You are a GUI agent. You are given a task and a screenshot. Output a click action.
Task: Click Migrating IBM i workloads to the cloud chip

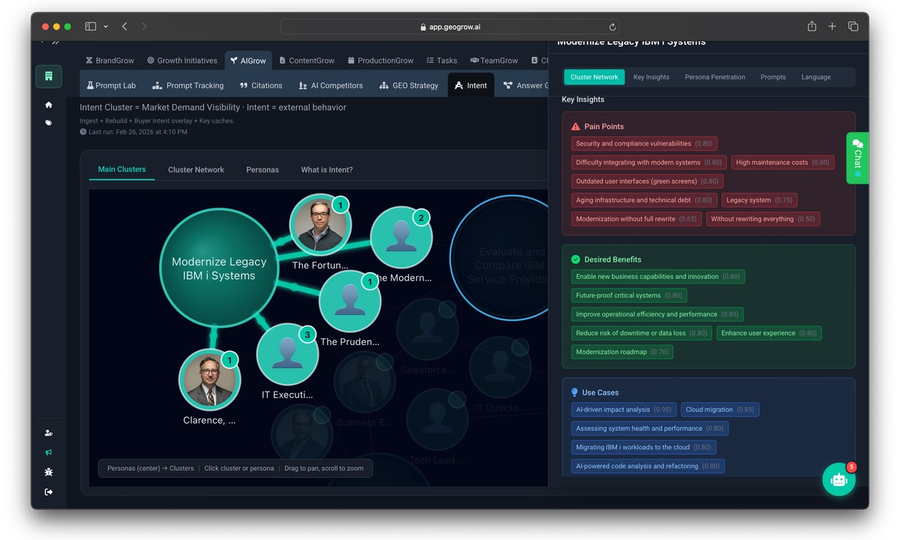[x=643, y=448]
